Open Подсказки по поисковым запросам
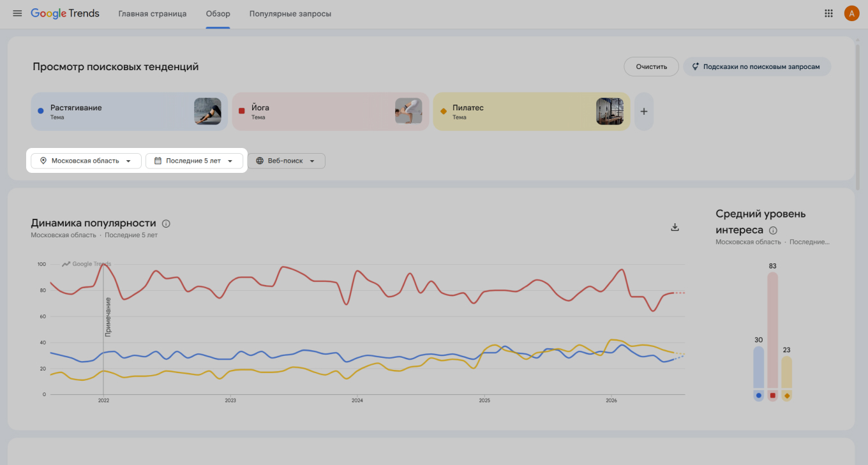The image size is (868, 465). [x=757, y=66]
